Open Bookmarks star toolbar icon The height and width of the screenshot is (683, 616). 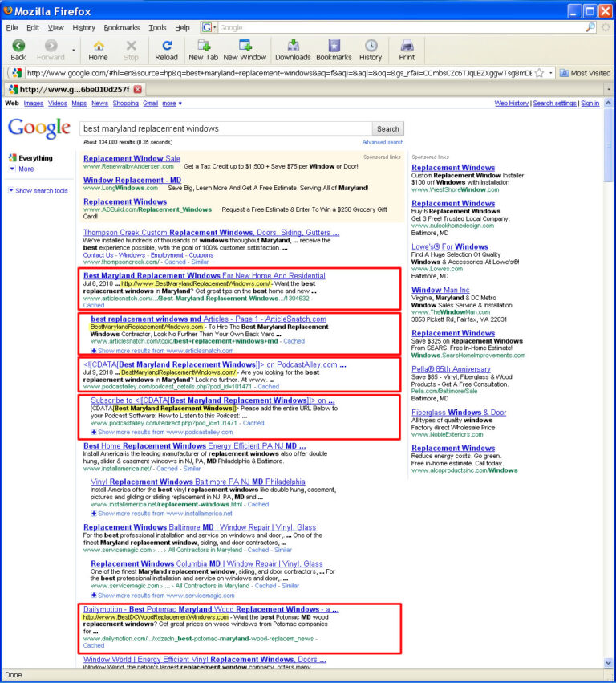pos(334,45)
